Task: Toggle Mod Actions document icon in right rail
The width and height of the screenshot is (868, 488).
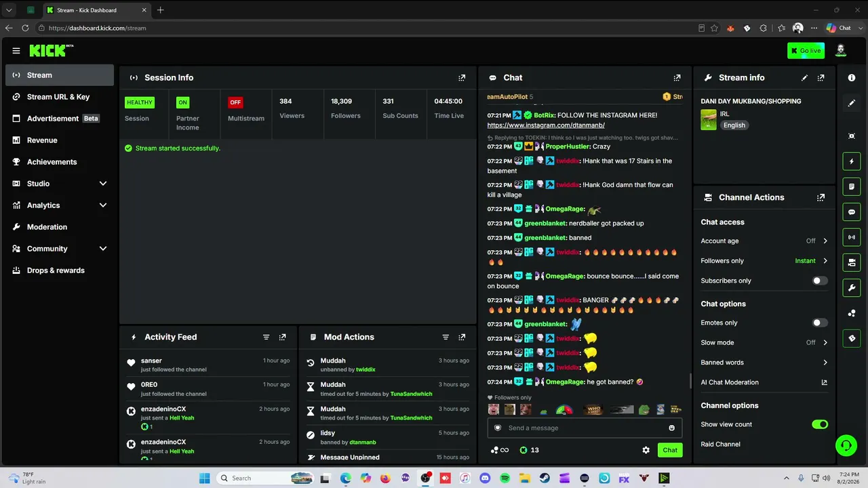Action: (852, 186)
